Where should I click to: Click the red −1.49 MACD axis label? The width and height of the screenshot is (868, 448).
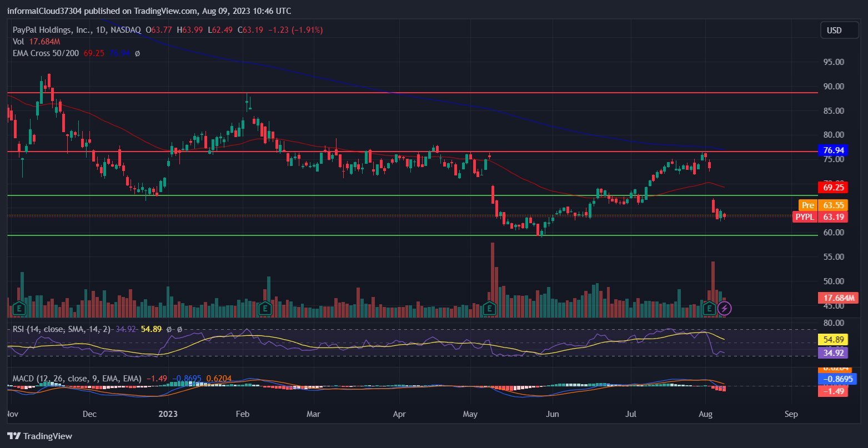(834, 391)
